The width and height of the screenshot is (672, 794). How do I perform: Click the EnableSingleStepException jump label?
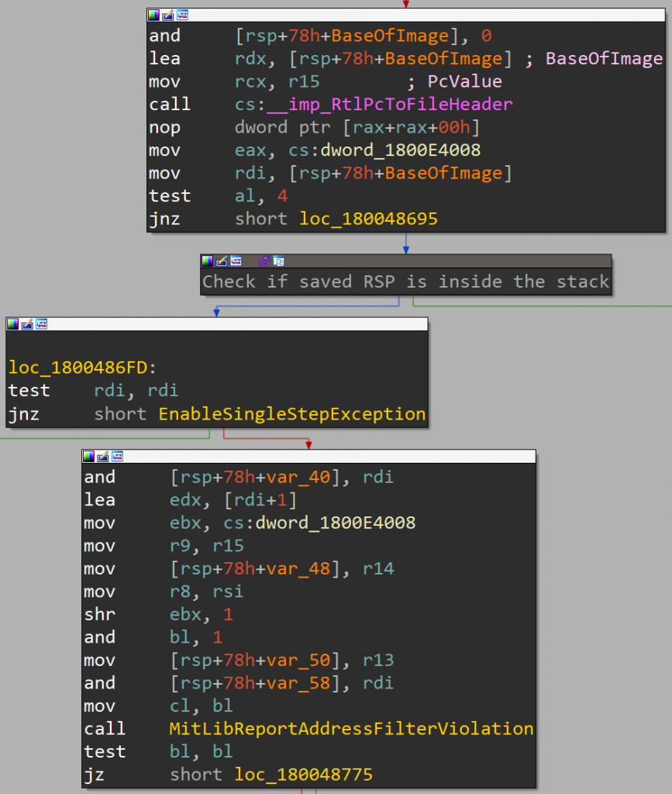(291, 414)
